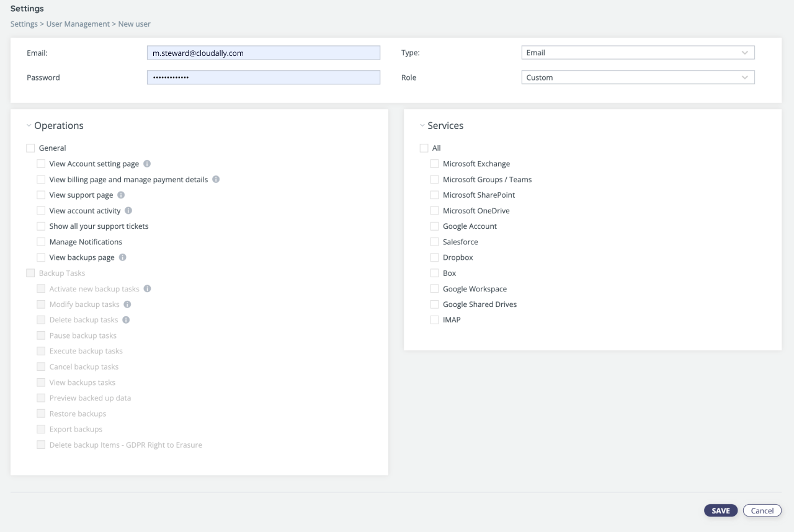Click info icon next to Activate new backup tasks

click(147, 289)
